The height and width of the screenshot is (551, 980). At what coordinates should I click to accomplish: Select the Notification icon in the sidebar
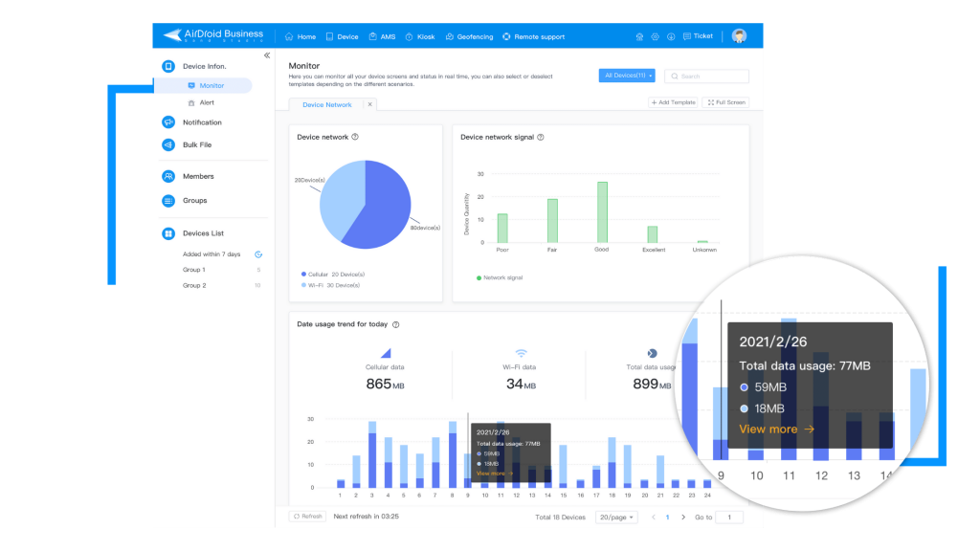pos(167,122)
